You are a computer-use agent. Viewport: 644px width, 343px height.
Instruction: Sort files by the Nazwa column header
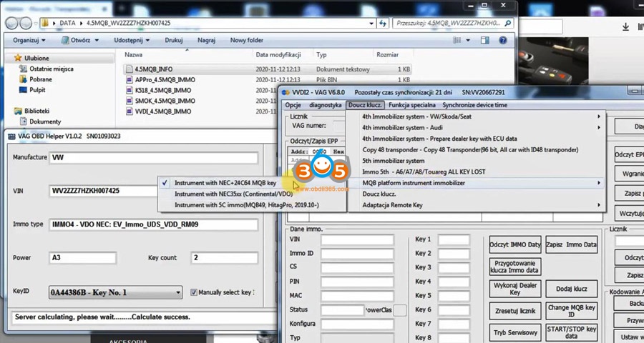click(x=134, y=54)
